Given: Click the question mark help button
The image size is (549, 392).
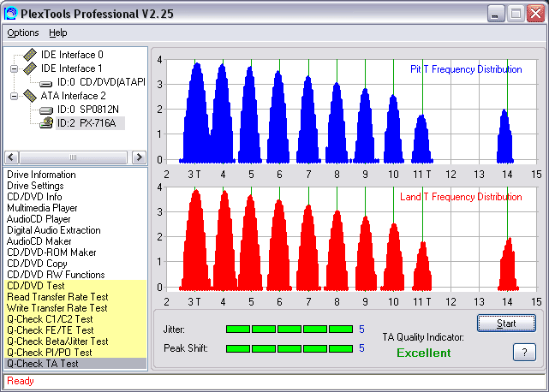Looking at the screenshot, I should [x=524, y=352].
